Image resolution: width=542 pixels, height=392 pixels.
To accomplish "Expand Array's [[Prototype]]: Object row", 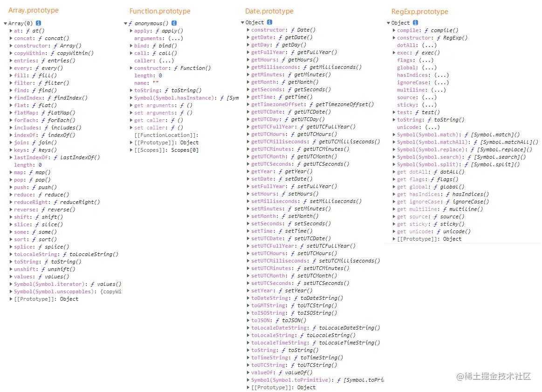I will pos(11,299).
